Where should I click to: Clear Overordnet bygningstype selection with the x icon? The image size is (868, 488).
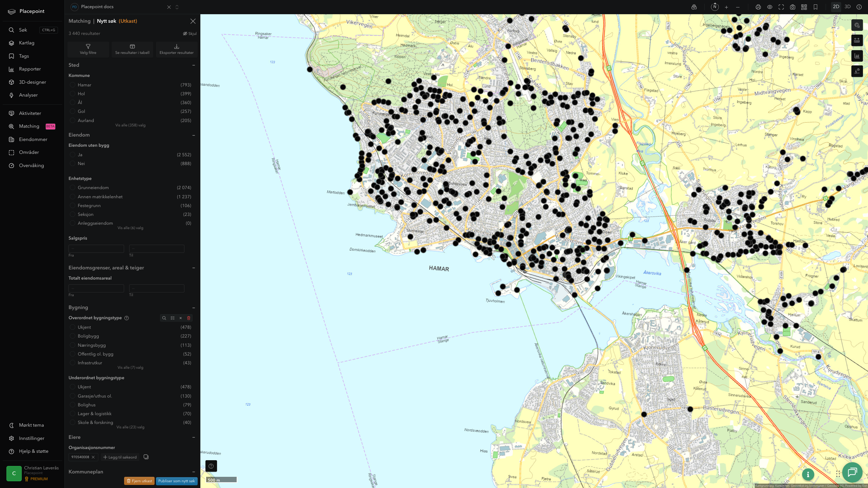(x=181, y=318)
